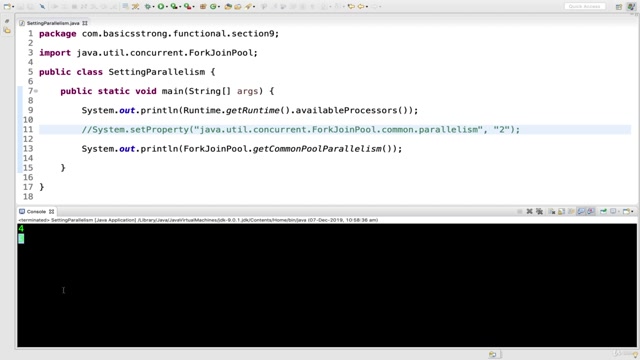Click the New Java Class icon
The width and height of the screenshot is (640, 360).
click(213, 7)
